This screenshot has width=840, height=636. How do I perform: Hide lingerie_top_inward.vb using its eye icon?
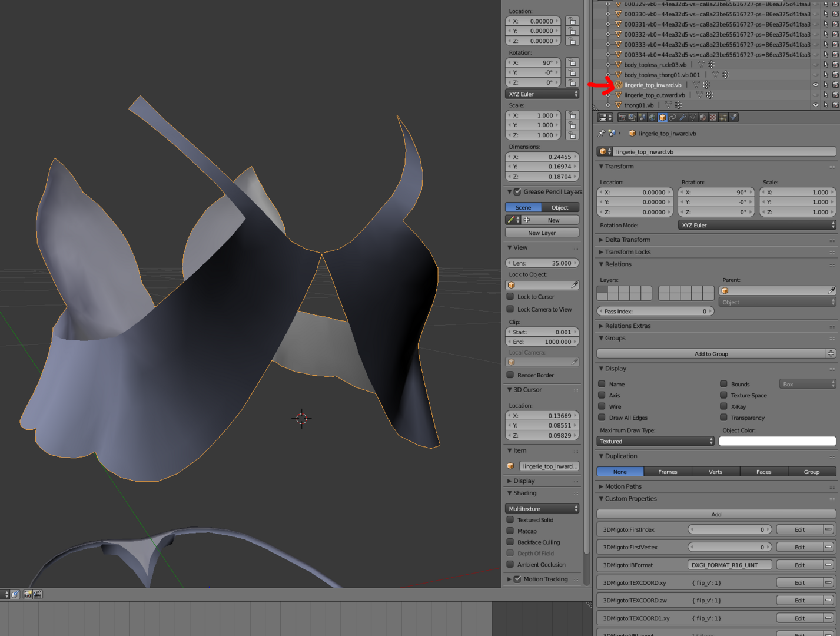point(815,85)
